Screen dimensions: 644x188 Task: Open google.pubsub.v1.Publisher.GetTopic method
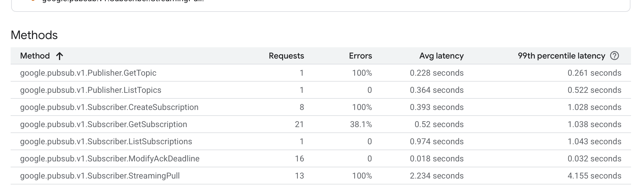point(88,73)
